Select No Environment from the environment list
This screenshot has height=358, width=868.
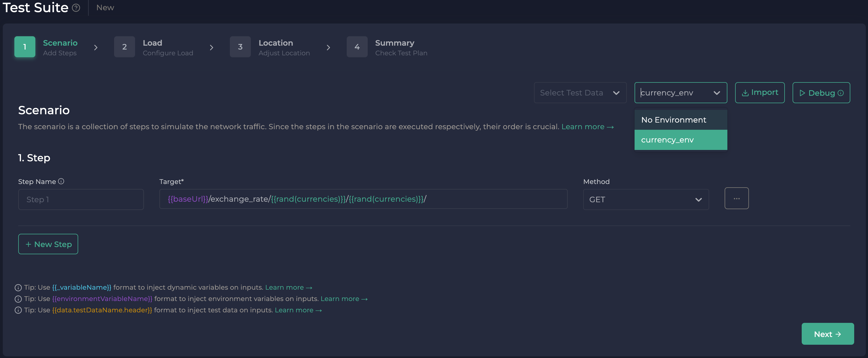[680, 120]
